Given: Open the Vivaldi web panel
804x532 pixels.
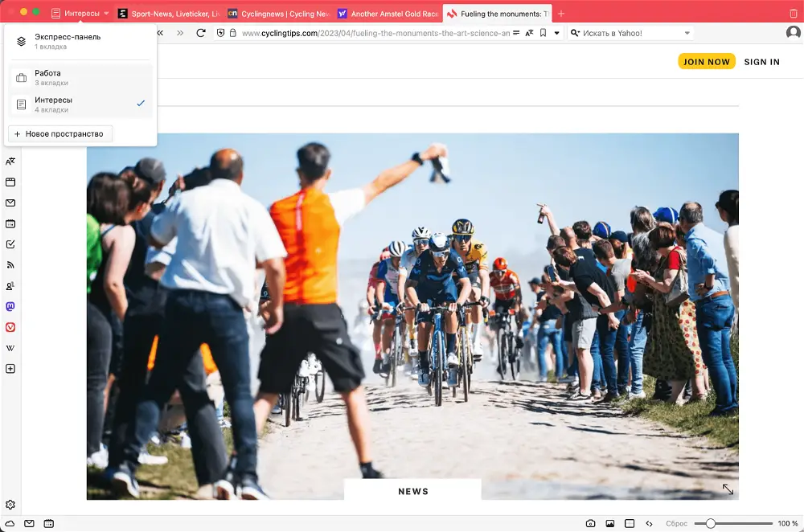Looking at the screenshot, I should point(10,327).
